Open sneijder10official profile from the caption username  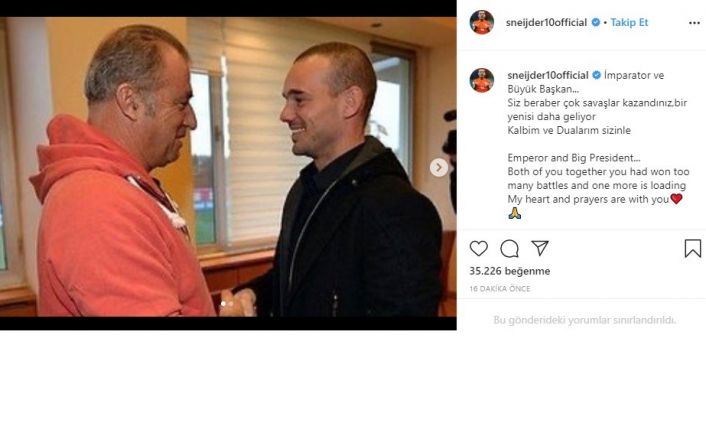(x=548, y=75)
